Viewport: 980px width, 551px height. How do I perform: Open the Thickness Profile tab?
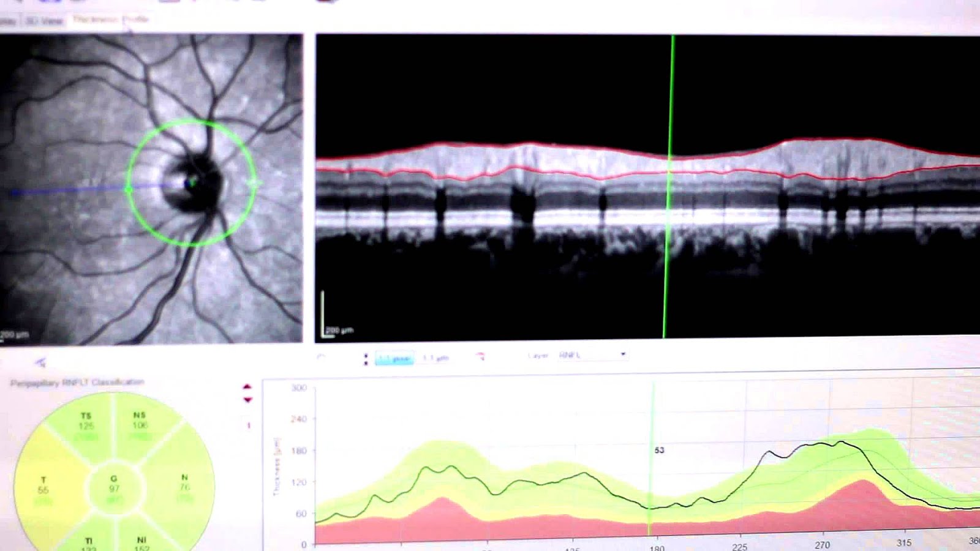click(111, 20)
